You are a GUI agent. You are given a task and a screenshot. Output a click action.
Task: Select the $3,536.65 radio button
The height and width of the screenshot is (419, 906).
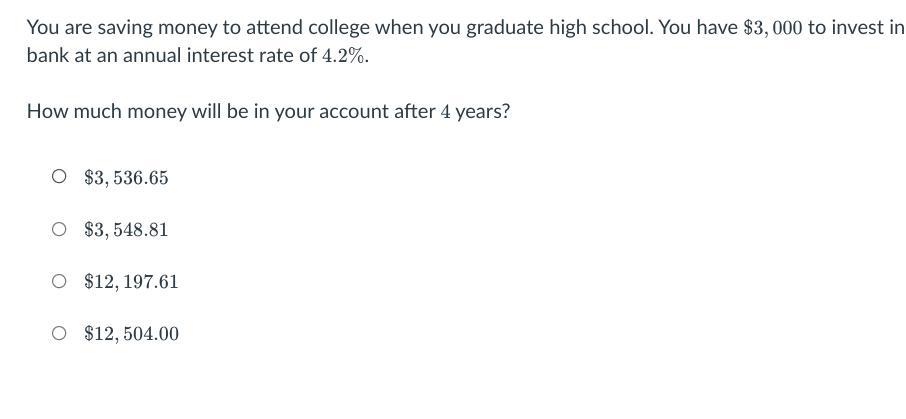pyautogui.click(x=60, y=178)
